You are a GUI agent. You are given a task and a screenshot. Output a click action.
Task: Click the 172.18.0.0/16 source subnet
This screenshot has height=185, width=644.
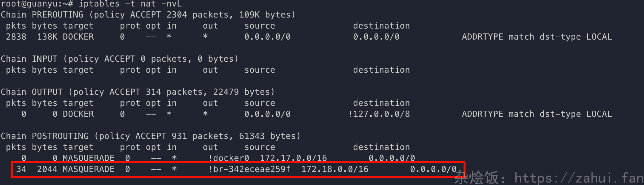click(x=335, y=169)
